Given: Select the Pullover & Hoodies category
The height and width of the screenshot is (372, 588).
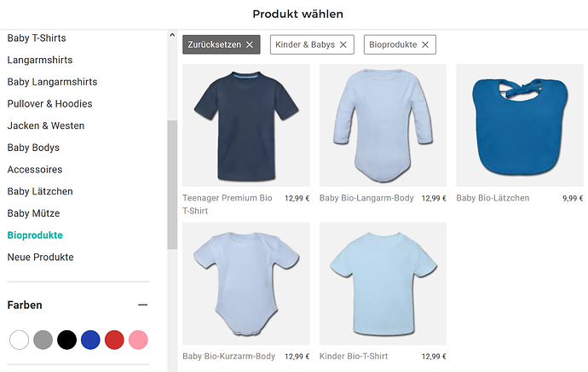Looking at the screenshot, I should pyautogui.click(x=49, y=104).
